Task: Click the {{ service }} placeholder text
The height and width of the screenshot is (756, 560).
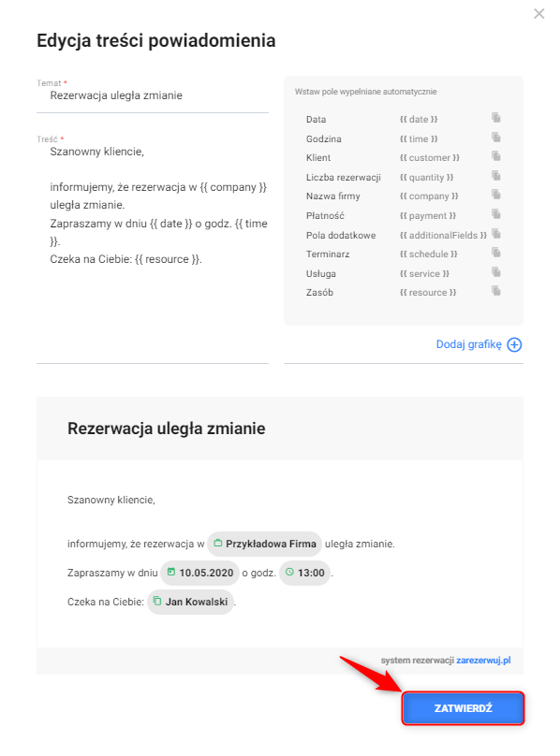Action: (424, 274)
